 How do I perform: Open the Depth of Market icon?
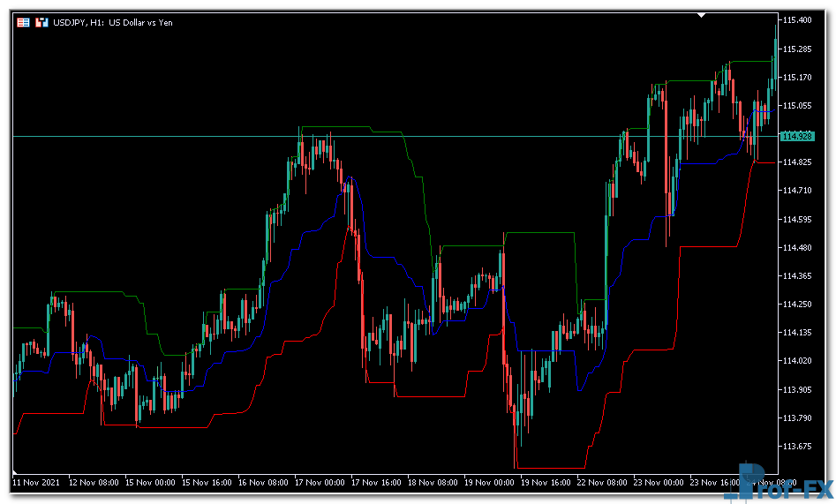(41, 22)
